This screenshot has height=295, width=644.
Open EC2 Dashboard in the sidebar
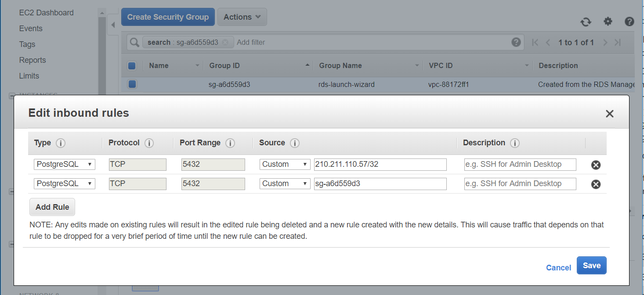[46, 13]
